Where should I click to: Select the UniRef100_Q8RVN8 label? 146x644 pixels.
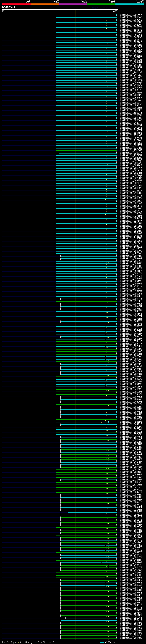click(x=131, y=45)
